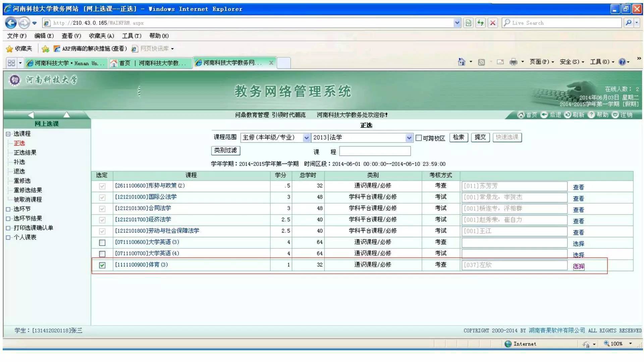Log out using the 注销 icon
644x362 pixels.
[615, 115]
